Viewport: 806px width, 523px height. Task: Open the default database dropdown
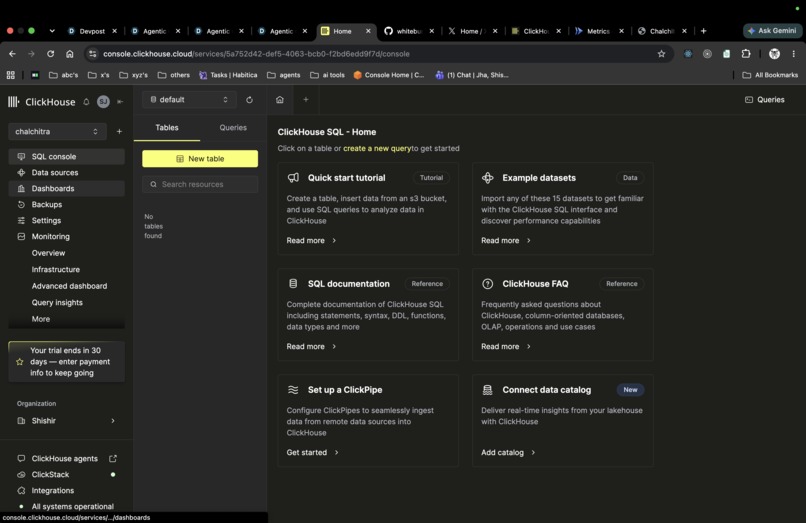[x=189, y=100]
